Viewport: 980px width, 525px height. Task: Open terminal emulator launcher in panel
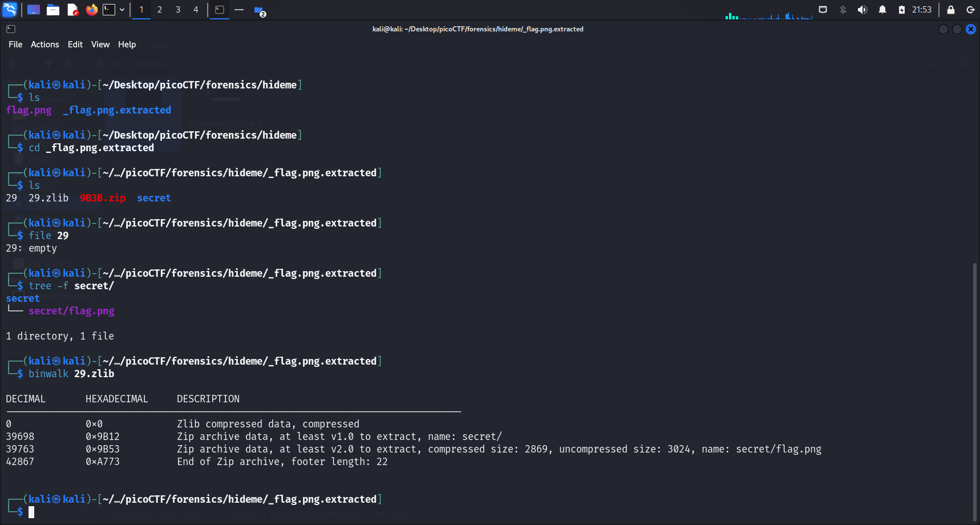pyautogui.click(x=109, y=10)
